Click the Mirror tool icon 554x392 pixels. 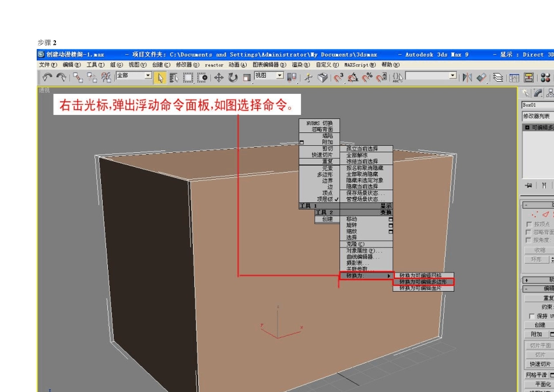click(x=467, y=78)
